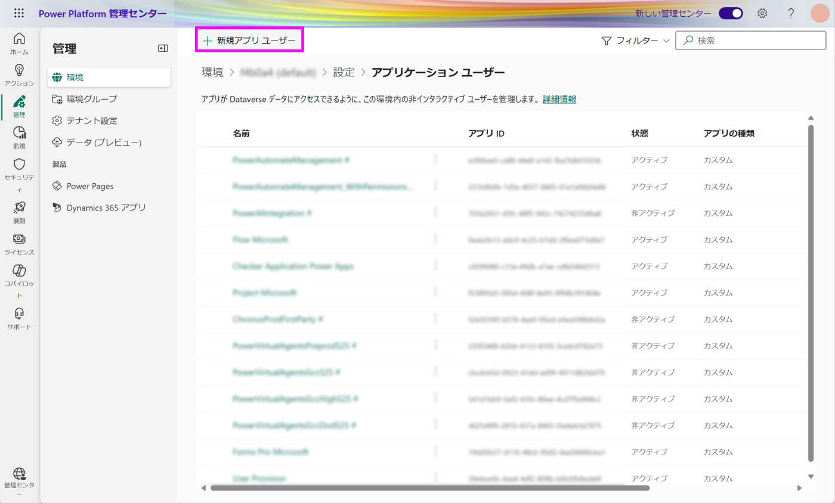The image size is (835, 504).
Task: Go to 設定 in the breadcrumb
Action: point(344,73)
